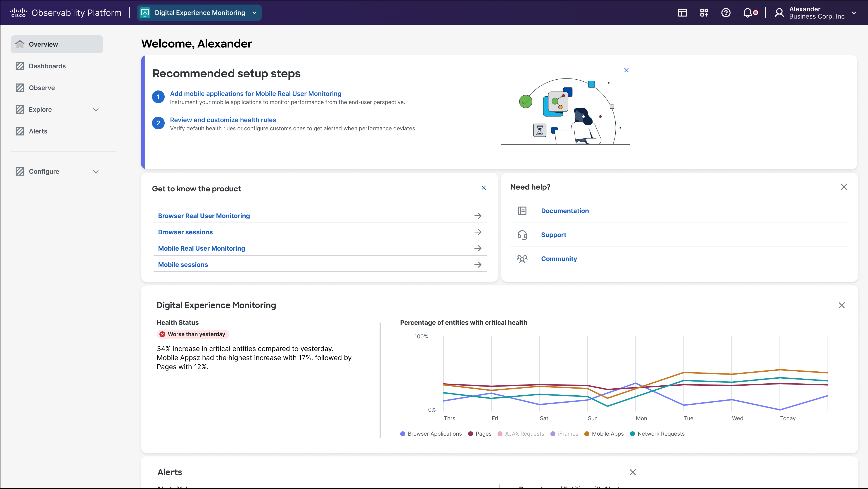The image size is (868, 489).
Task: Open Review and customize health rules link
Action: pyautogui.click(x=223, y=120)
